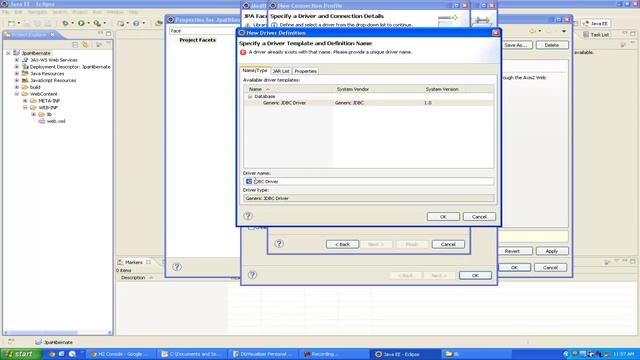Image resolution: width=640 pixels, height=360 pixels.
Task: Click Save As button in Properties window
Action: pos(516,45)
